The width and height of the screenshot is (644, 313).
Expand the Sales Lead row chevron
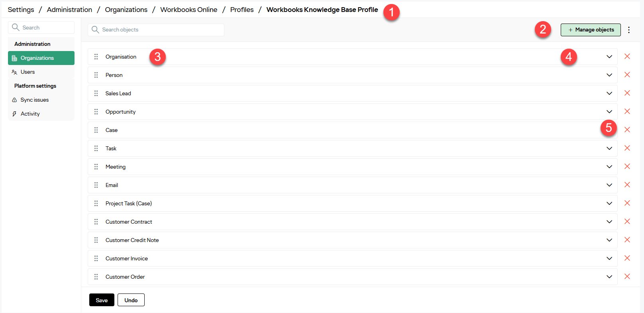click(609, 93)
